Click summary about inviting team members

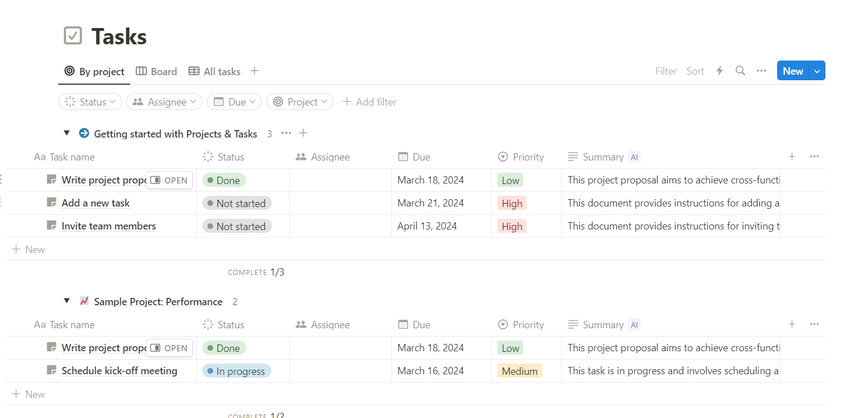click(673, 226)
